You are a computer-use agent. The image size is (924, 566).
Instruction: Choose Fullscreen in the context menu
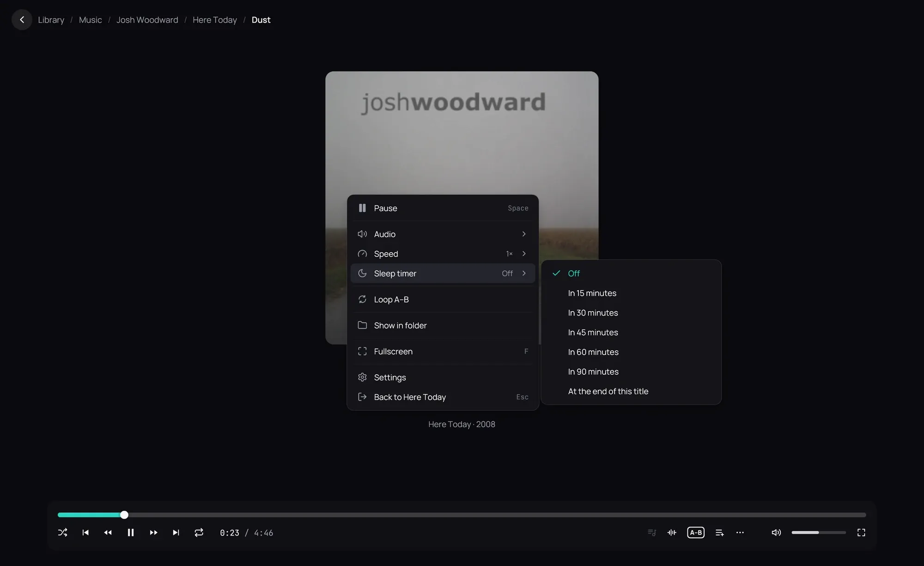443,352
